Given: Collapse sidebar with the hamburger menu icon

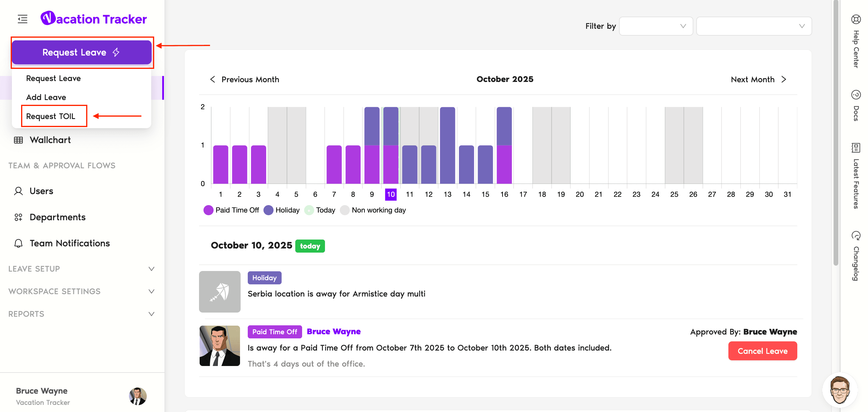Looking at the screenshot, I should (22, 19).
